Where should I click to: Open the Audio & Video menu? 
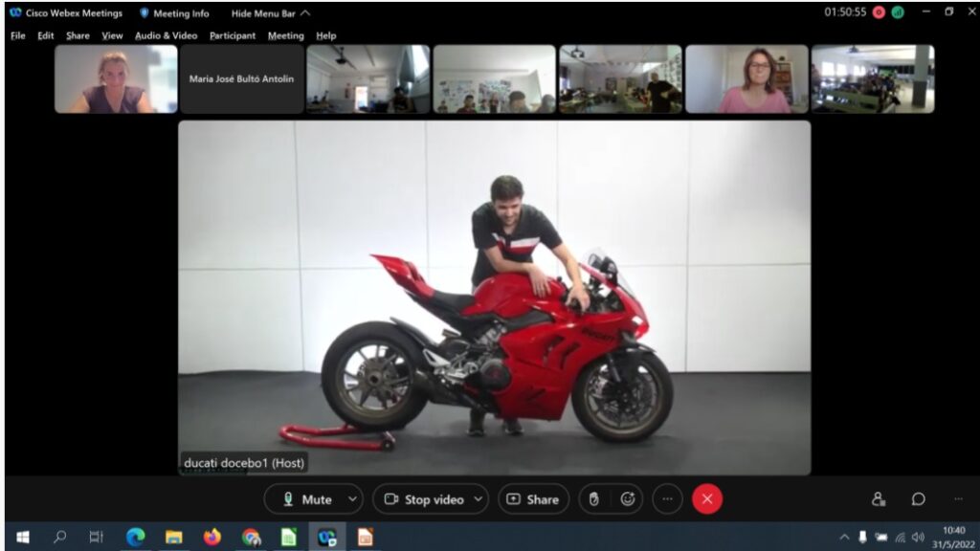click(x=167, y=35)
